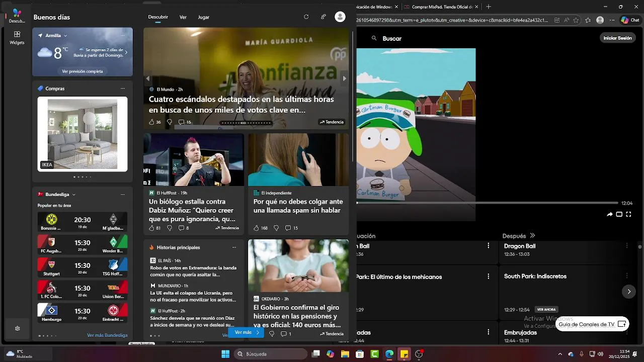Image resolution: width=644 pixels, height=362 pixels.
Task: Dislike the Cuatro escándalos article
Action: click(x=169, y=122)
